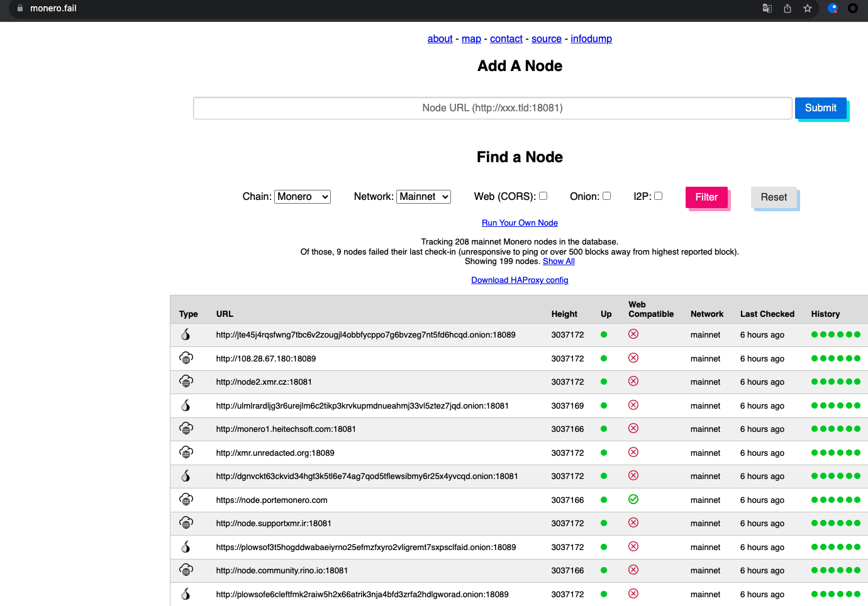The height and width of the screenshot is (606, 868).
Task: Select URL http://monero1.heitechsoft.com:18081
Action: pos(286,429)
